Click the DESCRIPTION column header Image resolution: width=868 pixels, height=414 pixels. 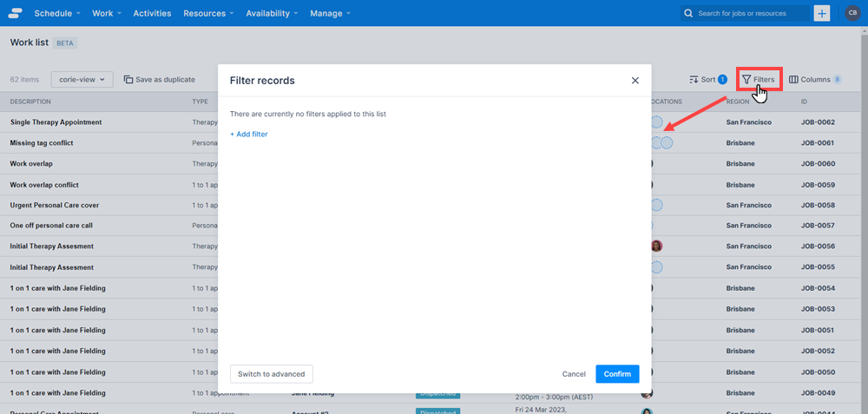click(30, 102)
